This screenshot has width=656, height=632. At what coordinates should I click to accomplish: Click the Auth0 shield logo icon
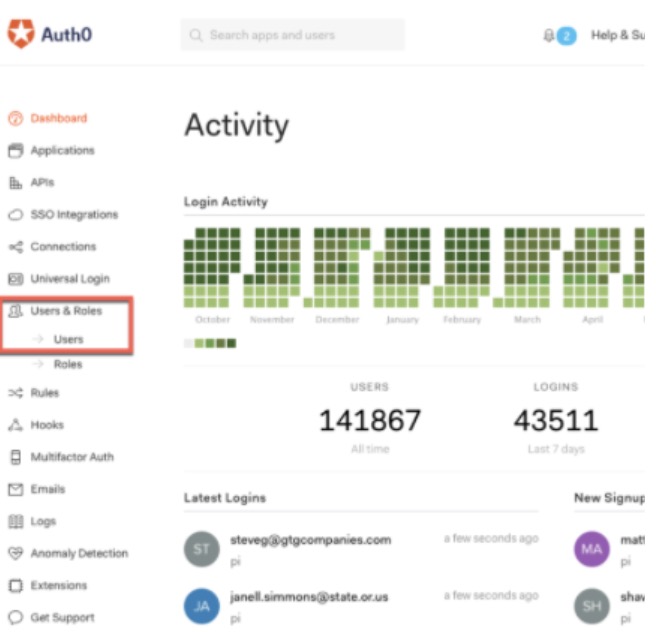pos(21,33)
